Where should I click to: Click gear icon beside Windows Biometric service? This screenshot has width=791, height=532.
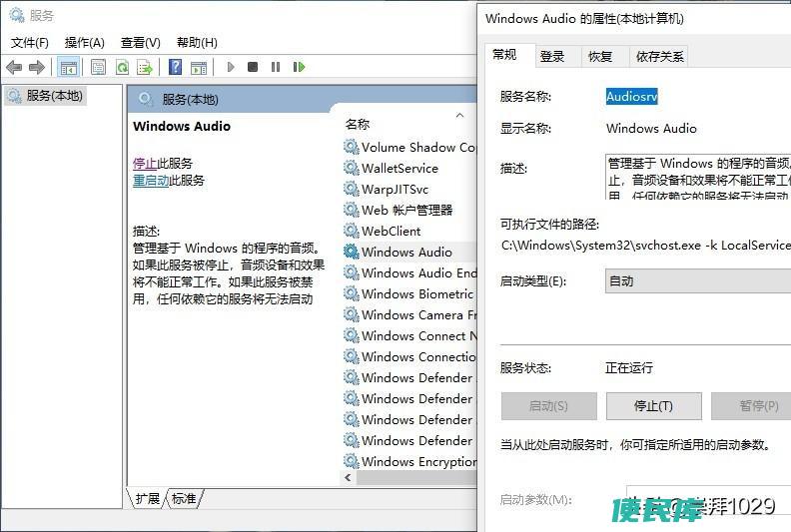352,293
